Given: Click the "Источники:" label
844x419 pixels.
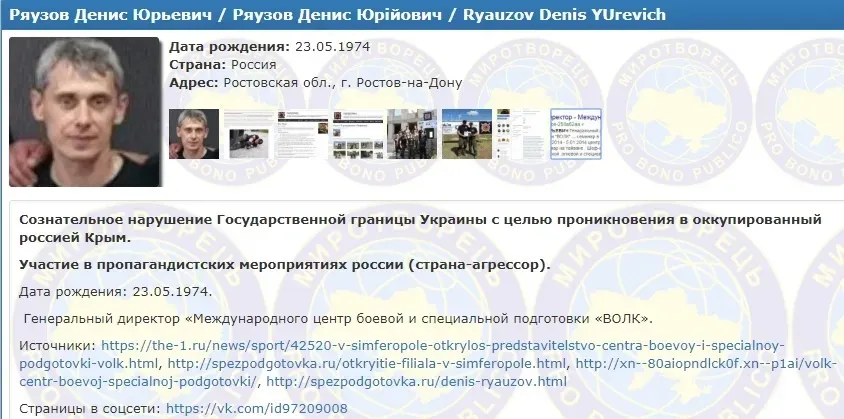Looking at the screenshot, I should (x=58, y=346).
